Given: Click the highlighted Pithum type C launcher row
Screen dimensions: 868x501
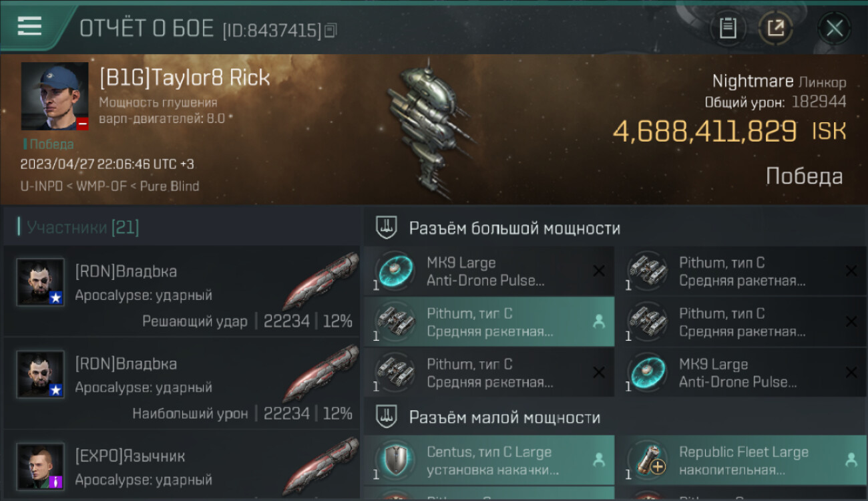Looking at the screenshot, I should [489, 322].
